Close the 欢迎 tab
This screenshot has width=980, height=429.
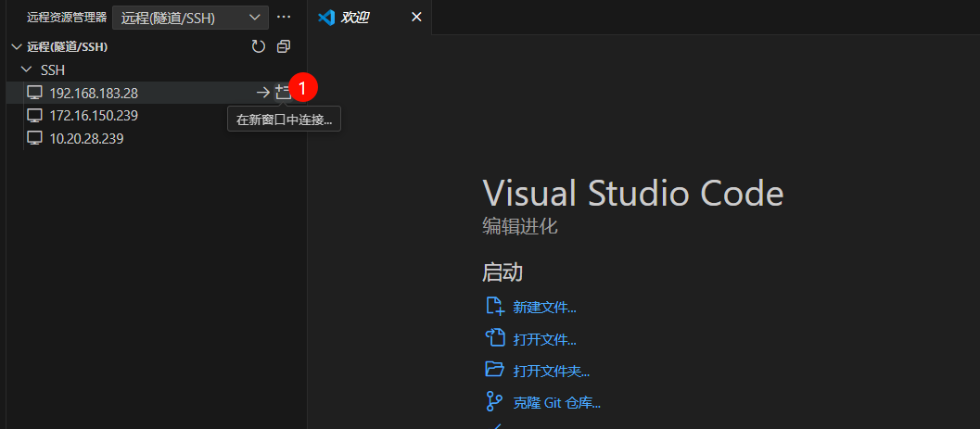416,18
